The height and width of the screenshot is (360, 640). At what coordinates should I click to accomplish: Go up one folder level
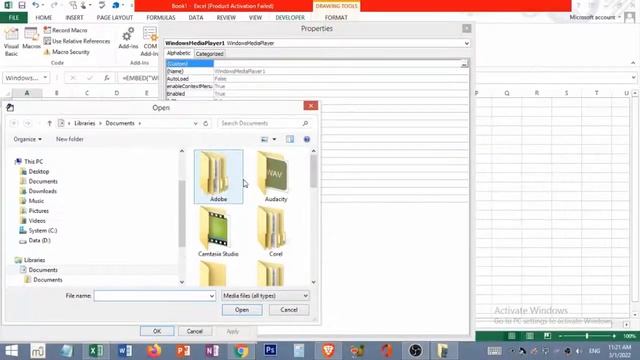(49, 123)
